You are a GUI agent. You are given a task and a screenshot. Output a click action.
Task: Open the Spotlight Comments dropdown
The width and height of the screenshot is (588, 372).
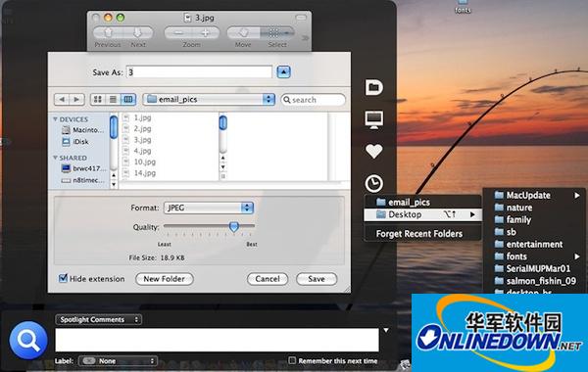coord(99,319)
